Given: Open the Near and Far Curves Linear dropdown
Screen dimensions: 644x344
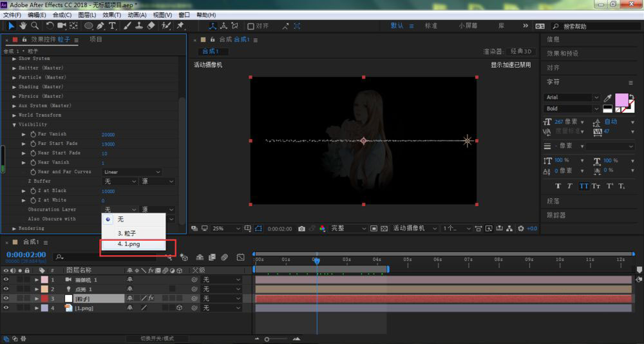Looking at the screenshot, I should point(131,172).
